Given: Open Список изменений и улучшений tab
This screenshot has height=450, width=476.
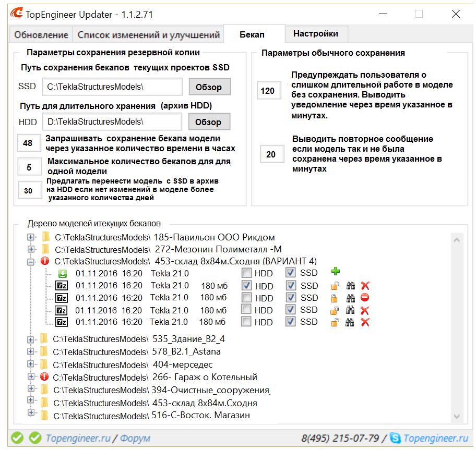Looking at the screenshot, I should [148, 34].
